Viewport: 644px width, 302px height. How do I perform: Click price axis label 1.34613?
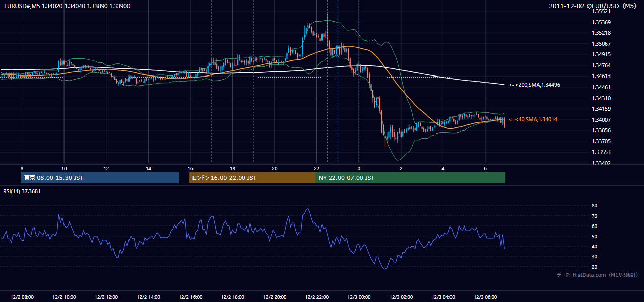pyautogui.click(x=602, y=76)
